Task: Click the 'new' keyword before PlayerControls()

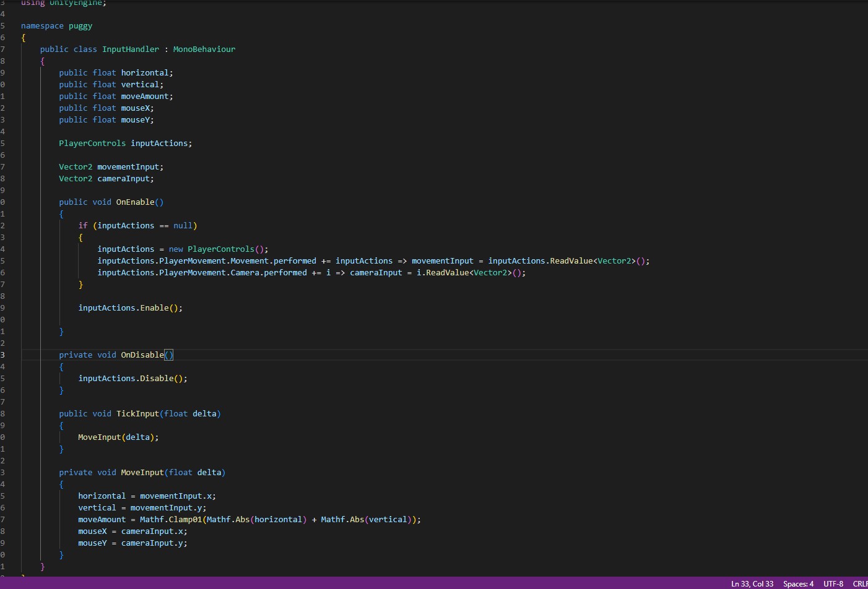Action: pos(176,249)
